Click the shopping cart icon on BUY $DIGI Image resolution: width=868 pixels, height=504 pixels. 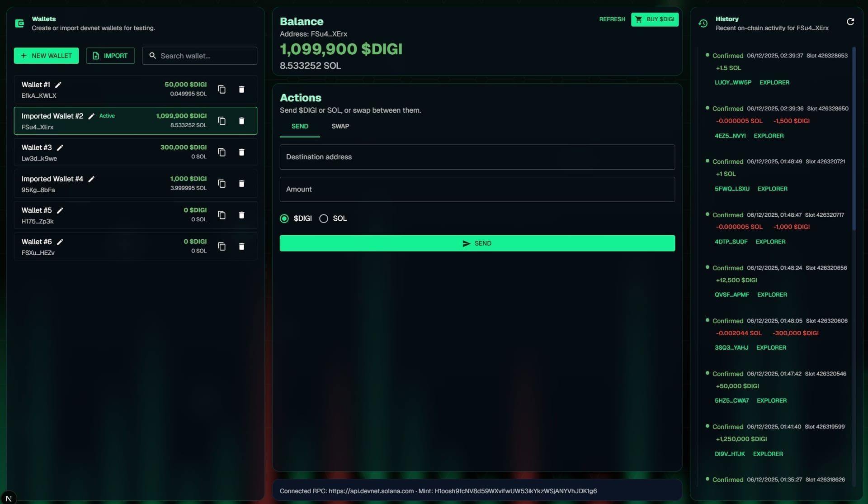pos(640,19)
